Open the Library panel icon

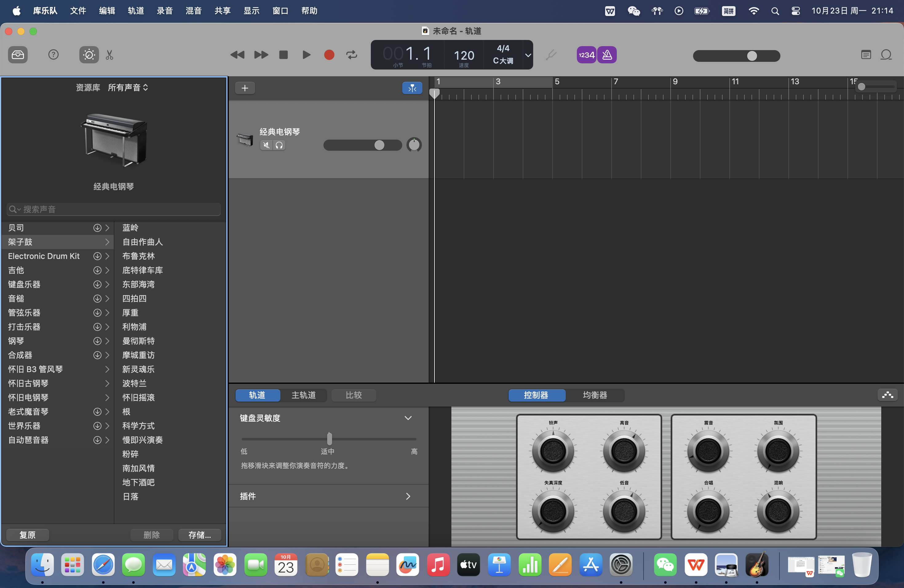pos(18,55)
